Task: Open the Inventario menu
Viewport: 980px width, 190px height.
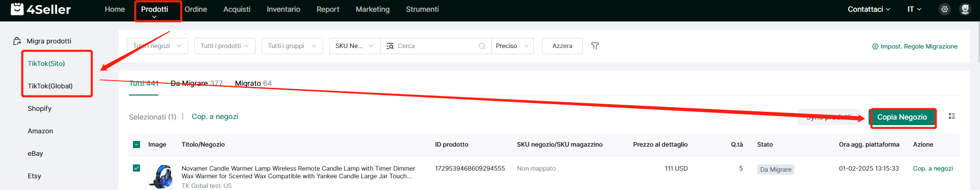Action: [x=283, y=9]
